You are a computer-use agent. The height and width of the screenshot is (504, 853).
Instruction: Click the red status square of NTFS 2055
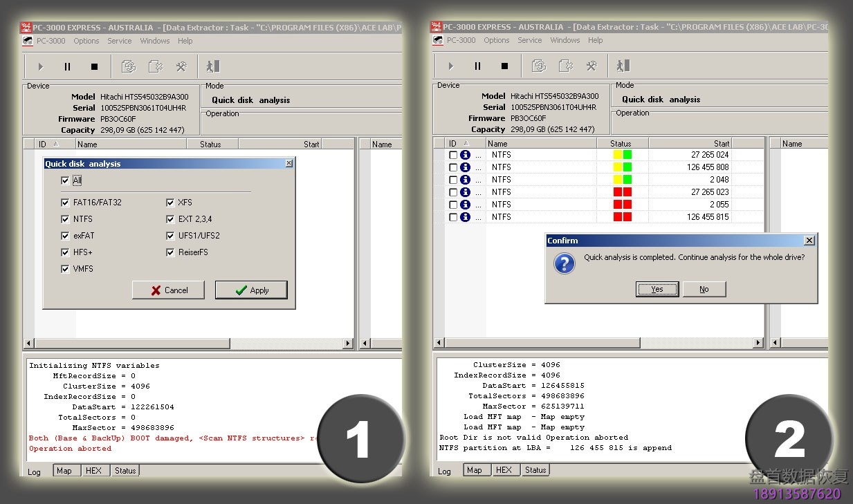coord(618,204)
